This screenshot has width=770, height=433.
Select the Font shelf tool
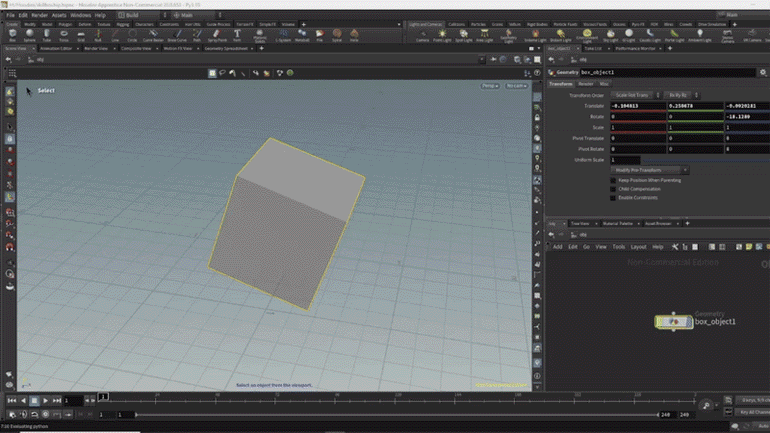click(237, 35)
